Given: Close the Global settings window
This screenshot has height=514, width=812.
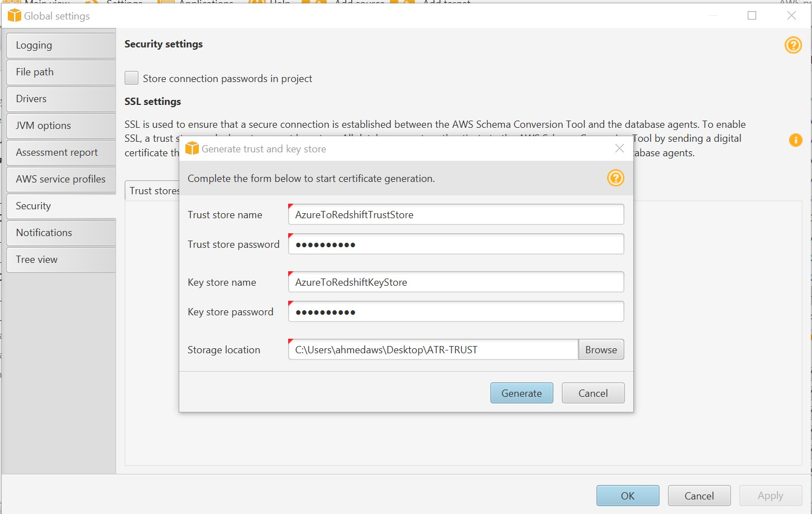Looking at the screenshot, I should point(791,16).
